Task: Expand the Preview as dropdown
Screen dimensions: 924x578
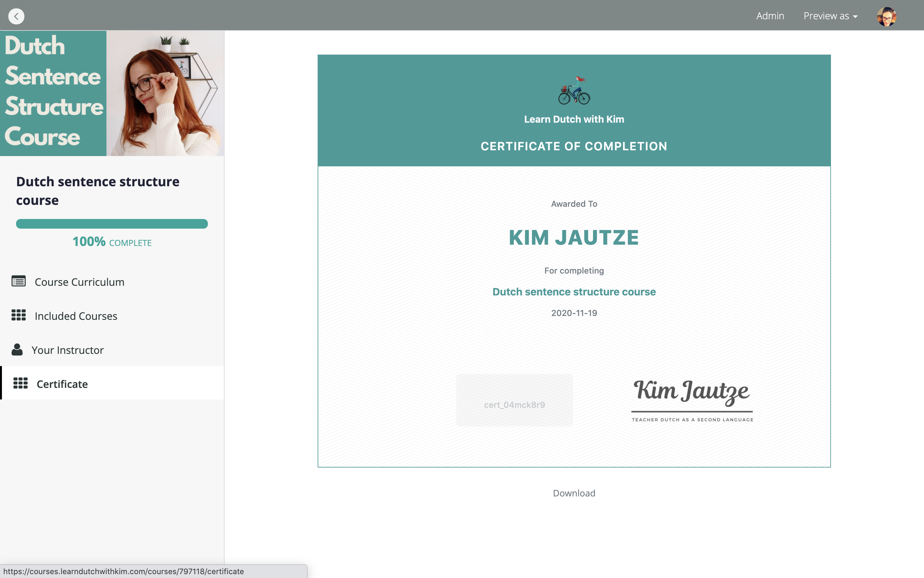Action: [x=830, y=16]
